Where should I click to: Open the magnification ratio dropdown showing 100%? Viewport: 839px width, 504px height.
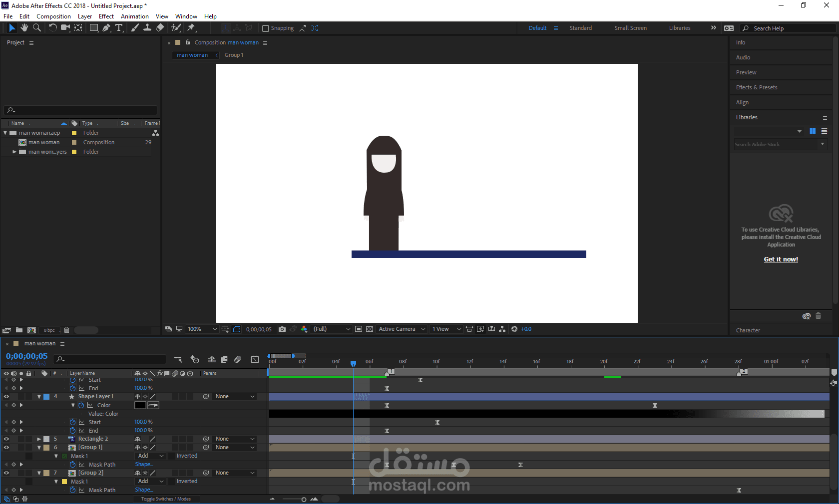click(202, 329)
